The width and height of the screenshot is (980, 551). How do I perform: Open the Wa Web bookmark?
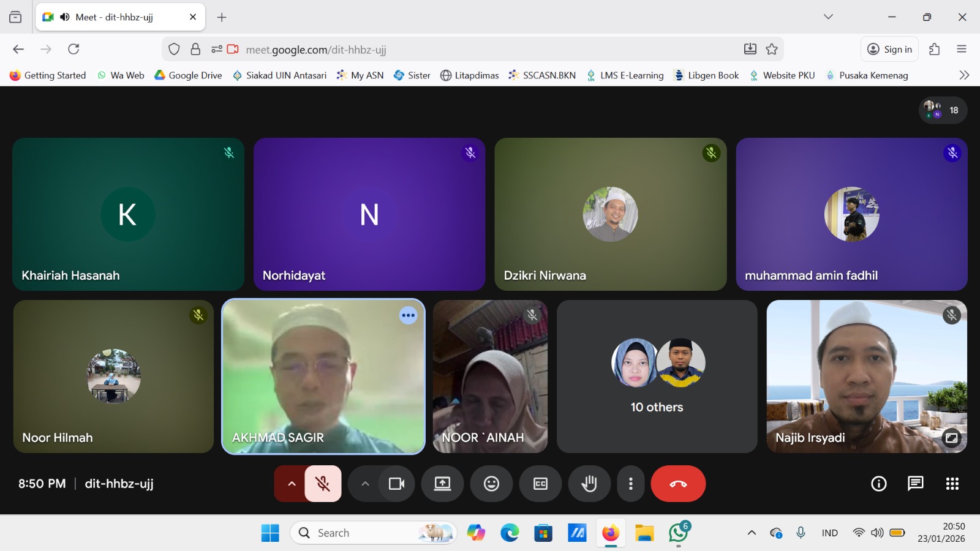(x=121, y=75)
